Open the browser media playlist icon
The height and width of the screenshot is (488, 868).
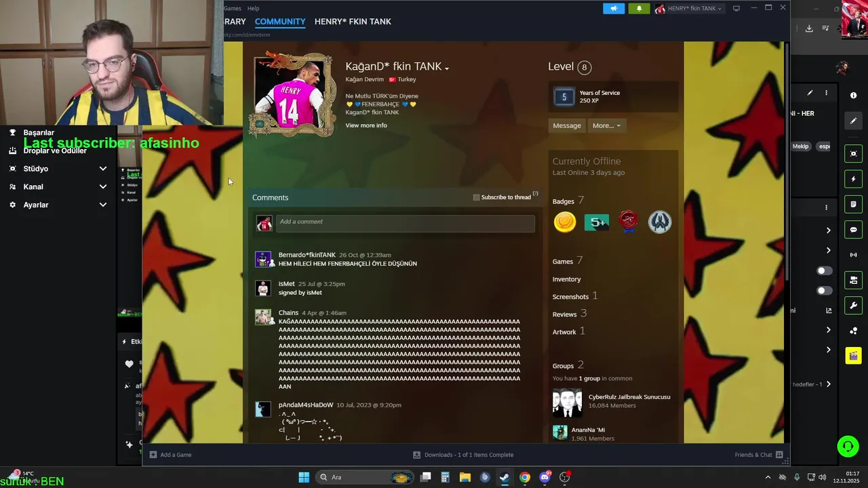click(825, 28)
